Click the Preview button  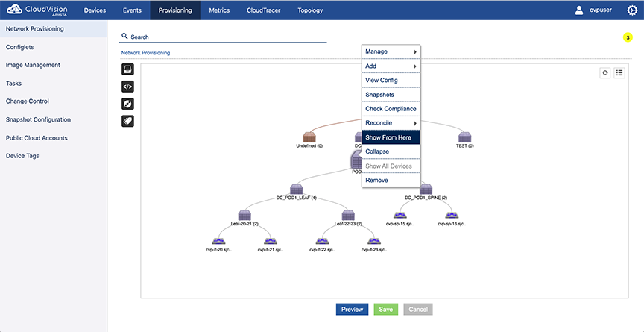pos(352,310)
